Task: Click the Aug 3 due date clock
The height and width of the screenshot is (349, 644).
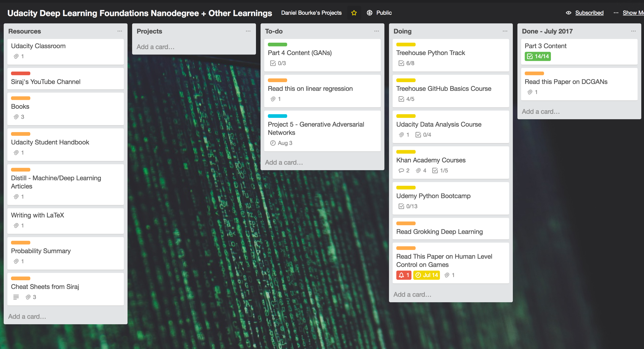Action: point(273,143)
